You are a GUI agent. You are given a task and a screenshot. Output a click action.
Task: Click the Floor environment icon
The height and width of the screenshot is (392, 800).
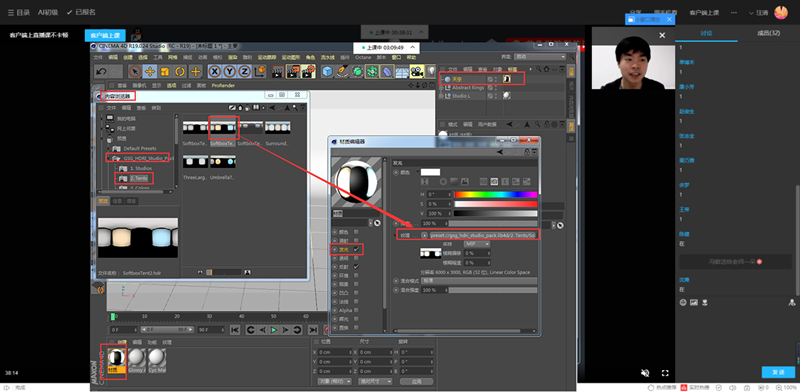(402, 72)
